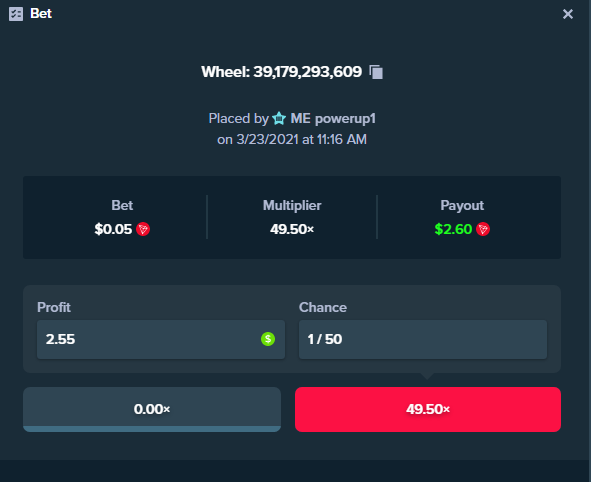
Task: Click the green dollar icon in Profit field
Action: tap(268, 339)
